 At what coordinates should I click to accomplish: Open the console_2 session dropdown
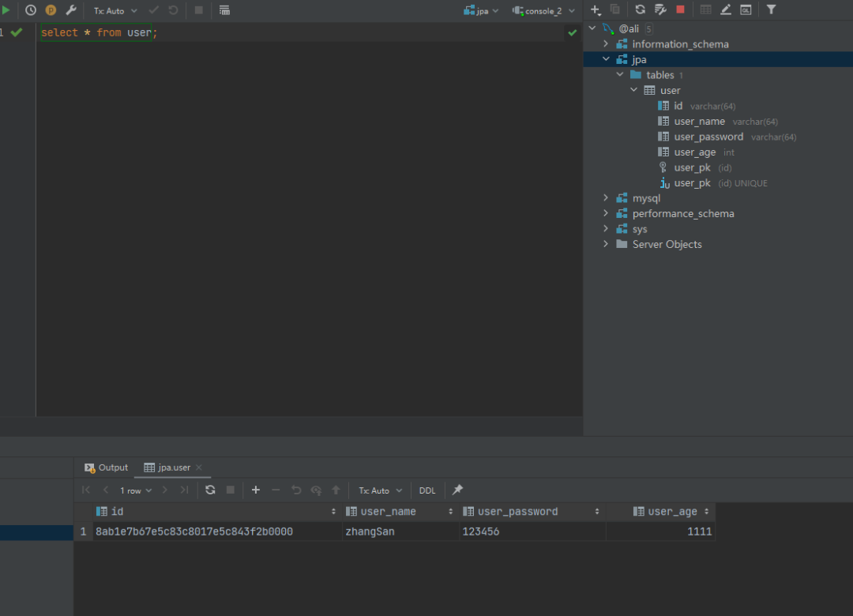[x=543, y=10]
